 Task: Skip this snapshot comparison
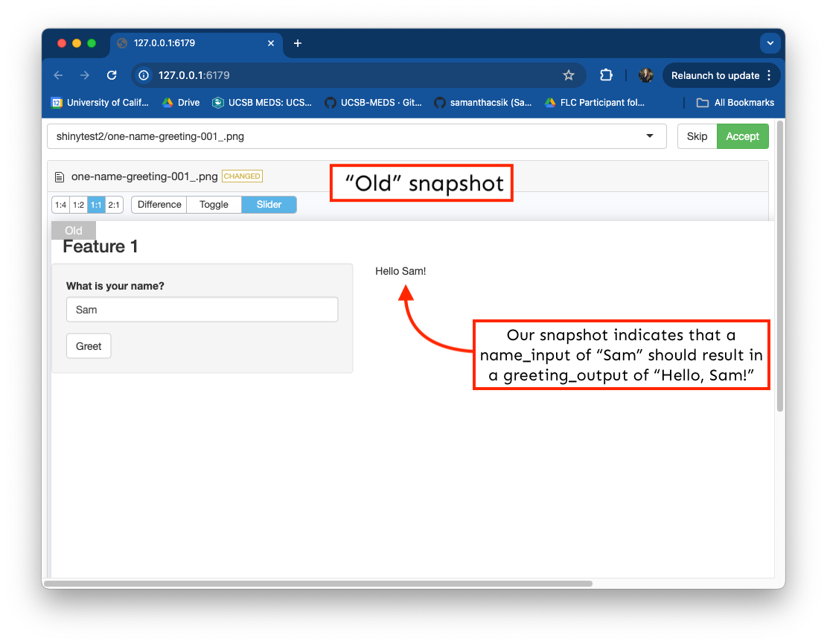click(x=697, y=136)
